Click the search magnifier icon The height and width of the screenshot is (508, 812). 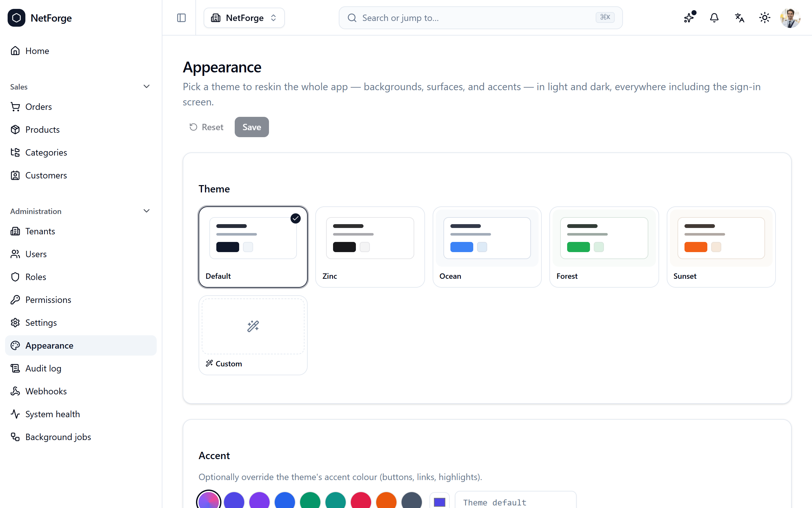(352, 18)
